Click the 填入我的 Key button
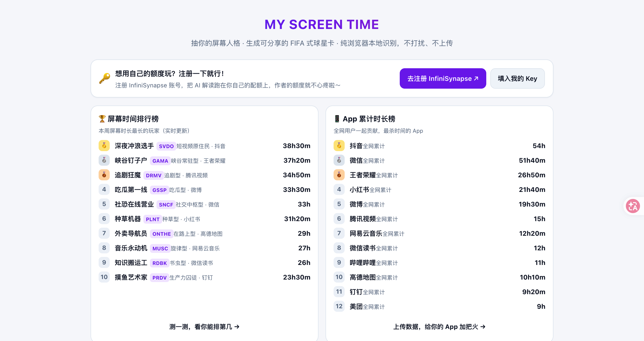This screenshot has height=341, width=644. pyautogui.click(x=517, y=78)
